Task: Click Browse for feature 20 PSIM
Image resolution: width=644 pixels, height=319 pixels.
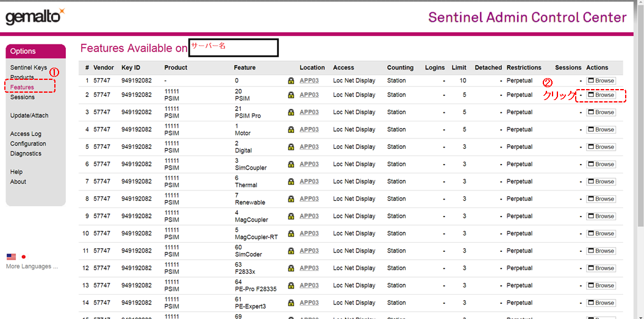Action: coord(601,95)
